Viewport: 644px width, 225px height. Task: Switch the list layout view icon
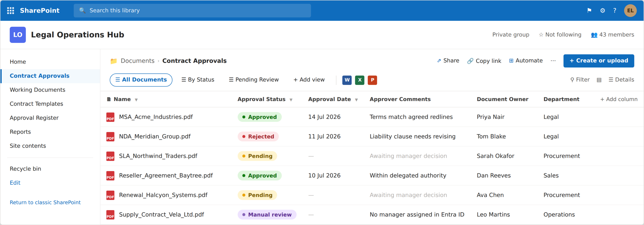coord(599,80)
